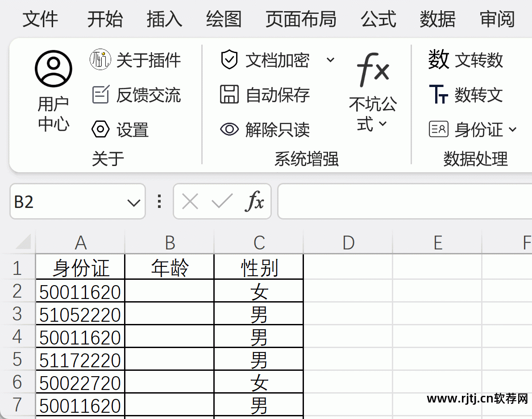Expand the 文档加密 dropdown arrow
The height and width of the screenshot is (419, 532).
pyautogui.click(x=330, y=60)
